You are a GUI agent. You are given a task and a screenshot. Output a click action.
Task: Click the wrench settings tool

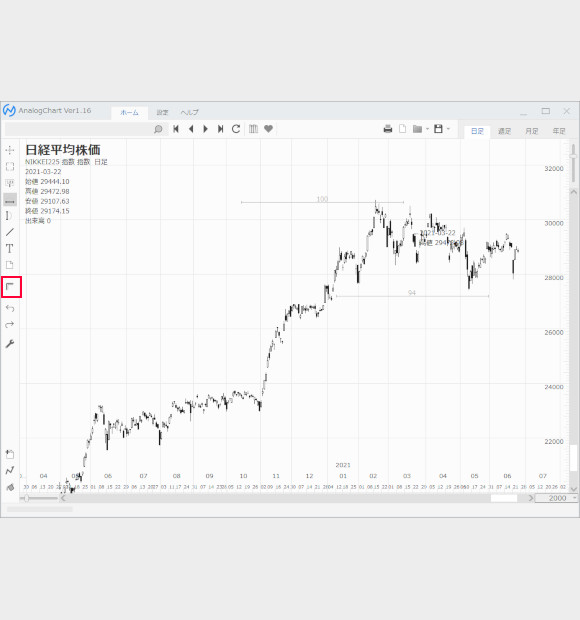[9, 344]
